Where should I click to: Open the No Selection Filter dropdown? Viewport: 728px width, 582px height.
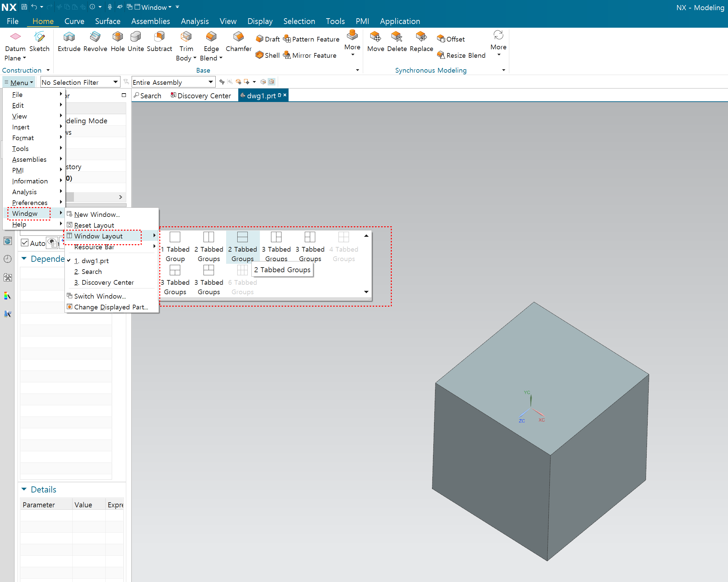[80, 82]
